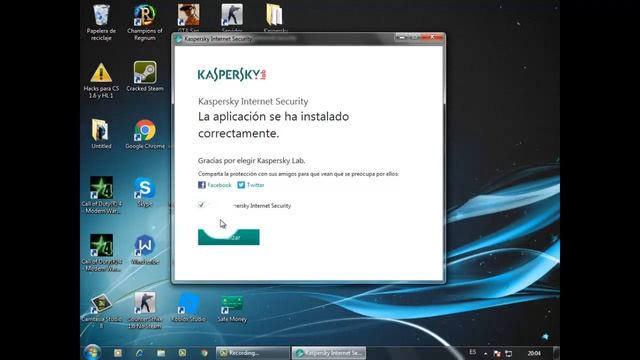640x360 pixels.
Task: Click green Camtasia icon pinned in taskbar
Action: (182, 353)
